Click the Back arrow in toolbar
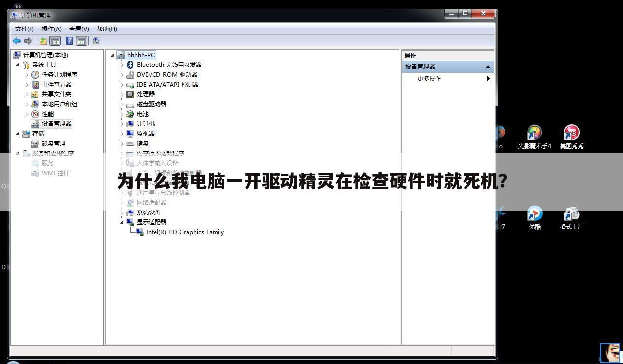This screenshot has width=623, height=364. (x=17, y=41)
